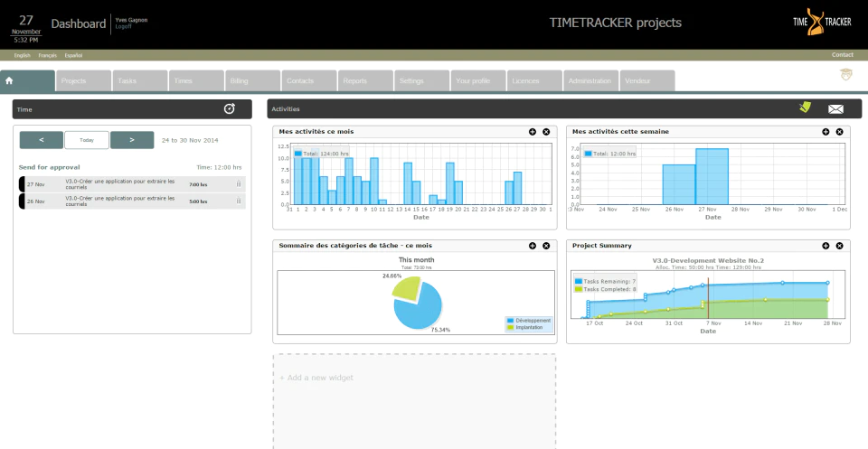Image resolution: width=868 pixels, height=449 pixels.
Task: Open the green notes icon in Activities header
Action: pos(805,108)
